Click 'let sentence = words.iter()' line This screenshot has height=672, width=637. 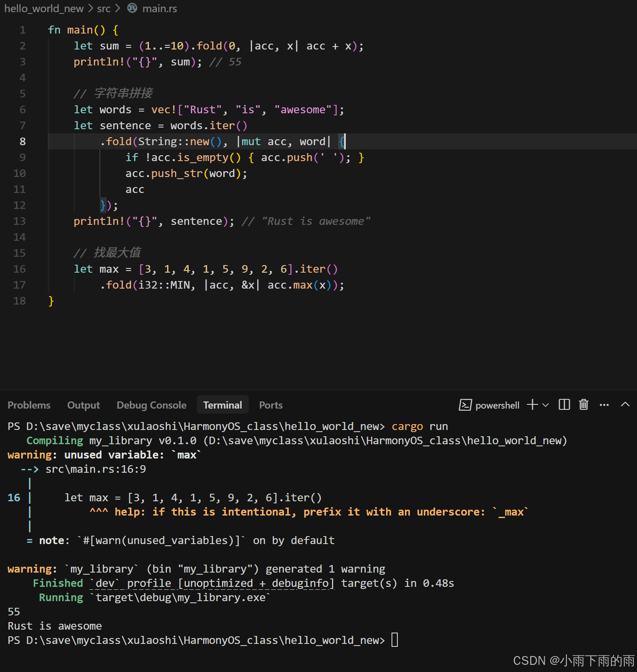[161, 125]
